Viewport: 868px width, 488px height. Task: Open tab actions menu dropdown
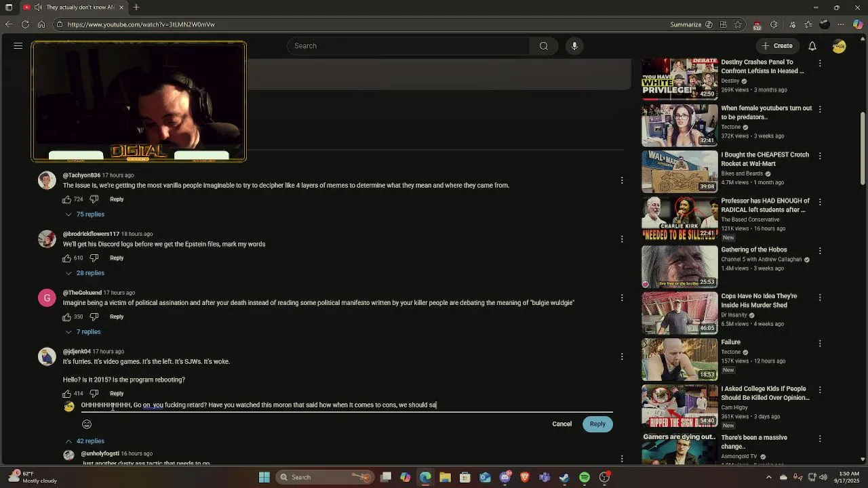click(x=9, y=7)
